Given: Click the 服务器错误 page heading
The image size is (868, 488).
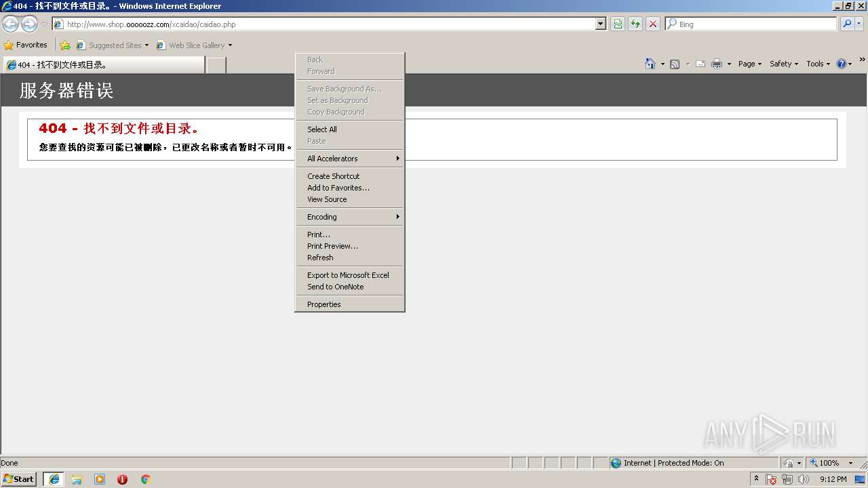Looking at the screenshot, I should coord(66,91).
